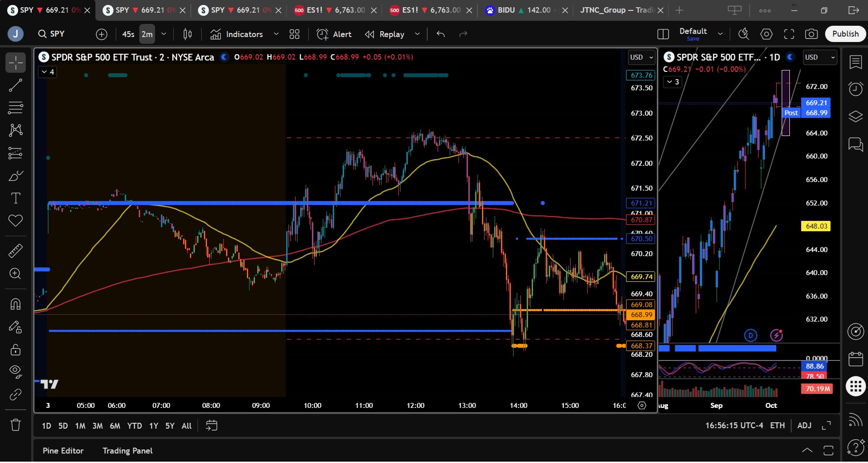
Task: Select the ruler measure tool
Action: [x=15, y=251]
